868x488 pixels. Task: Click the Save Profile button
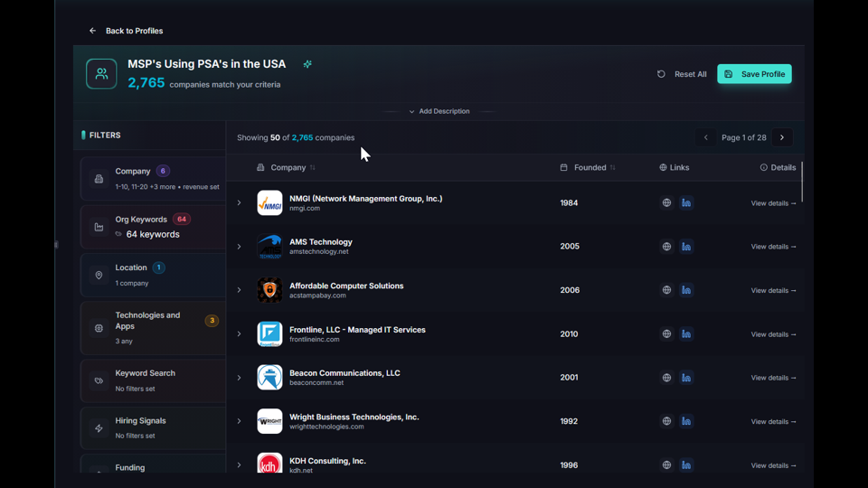tap(754, 74)
